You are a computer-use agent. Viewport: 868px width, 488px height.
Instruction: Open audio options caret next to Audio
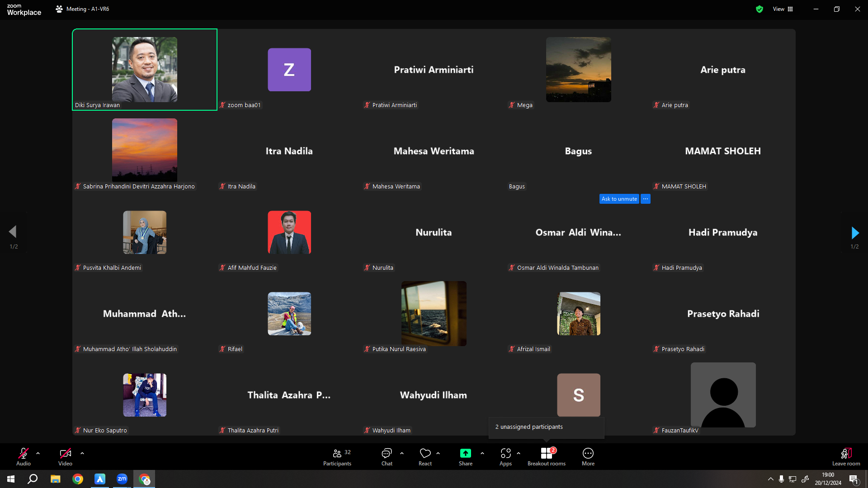pos(38,453)
